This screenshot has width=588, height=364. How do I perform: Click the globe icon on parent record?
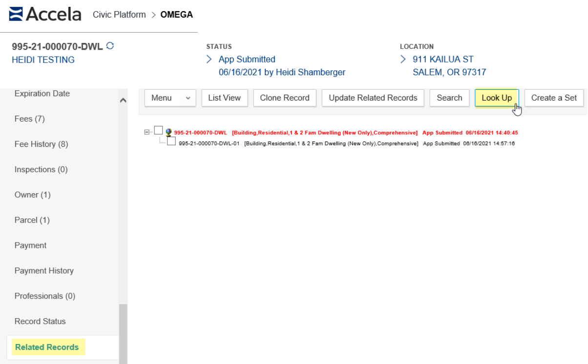click(x=168, y=132)
